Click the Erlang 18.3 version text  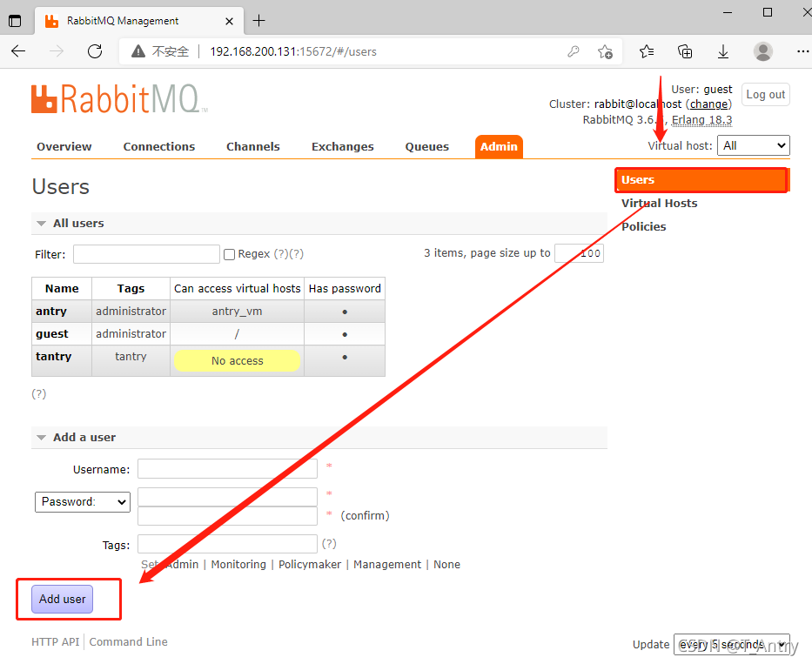pyautogui.click(x=701, y=120)
